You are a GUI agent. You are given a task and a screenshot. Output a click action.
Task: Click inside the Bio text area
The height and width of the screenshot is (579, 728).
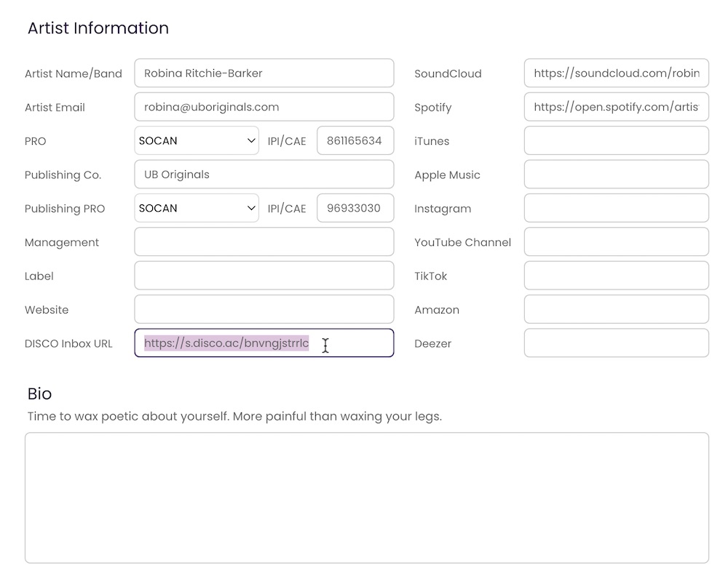click(x=367, y=498)
